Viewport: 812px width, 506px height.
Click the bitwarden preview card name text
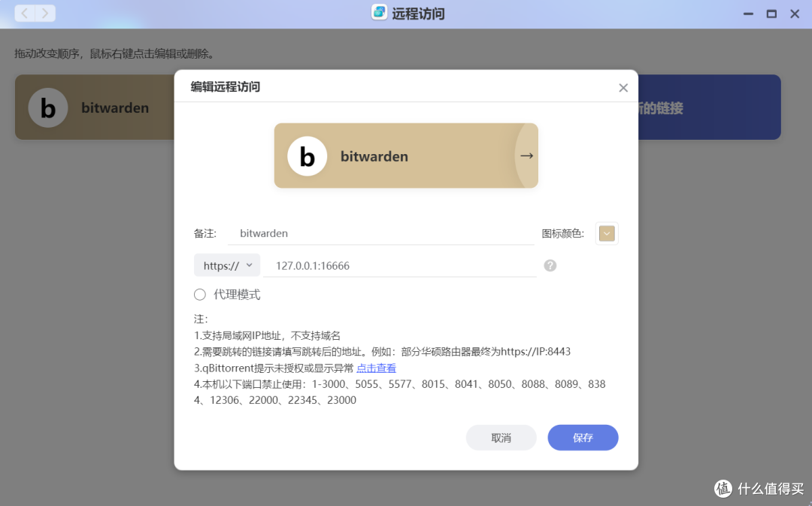point(374,156)
